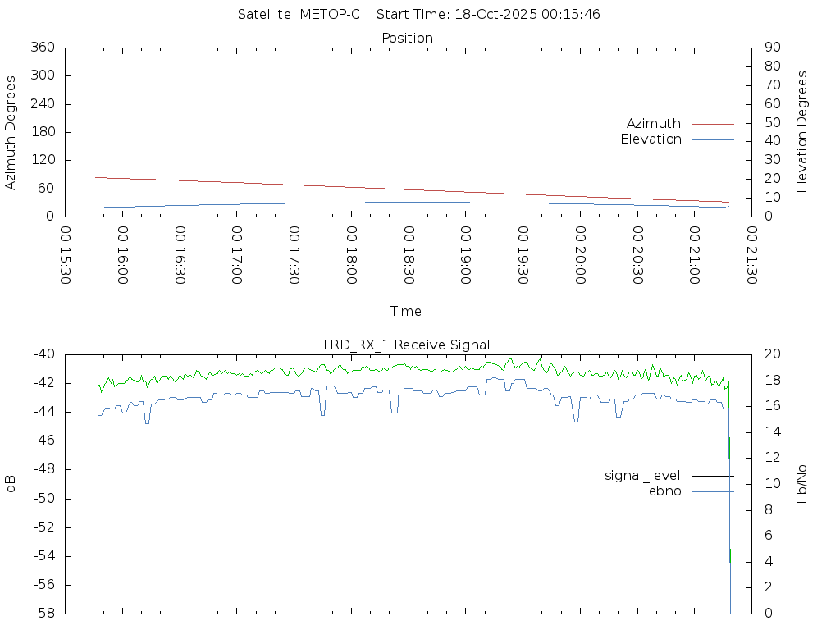
Task: Click the LRD_RX_1 Receive Signal title
Action: (x=408, y=345)
